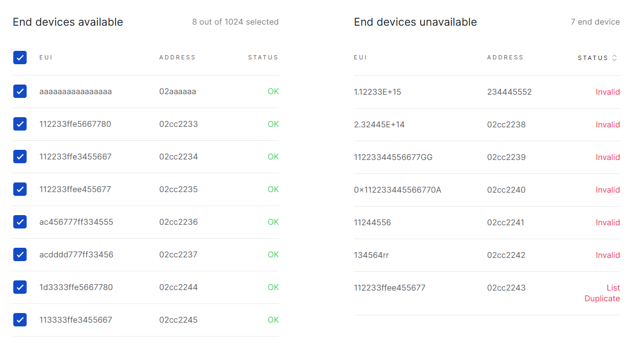
Task: Click the List Duplicate status text
Action: coord(602,293)
